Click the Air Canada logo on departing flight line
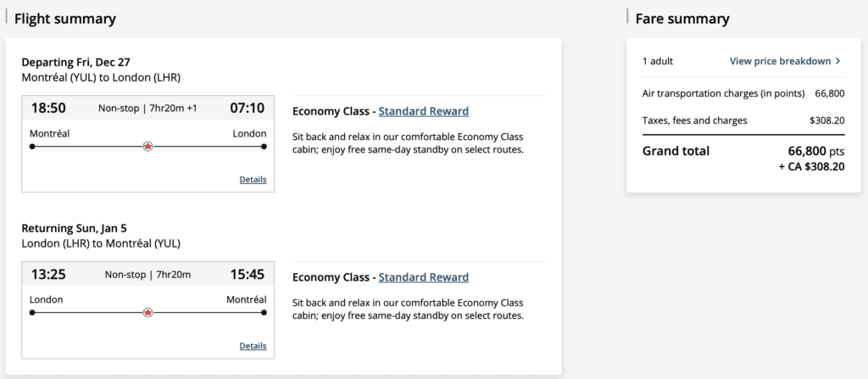868x379 pixels. (148, 147)
